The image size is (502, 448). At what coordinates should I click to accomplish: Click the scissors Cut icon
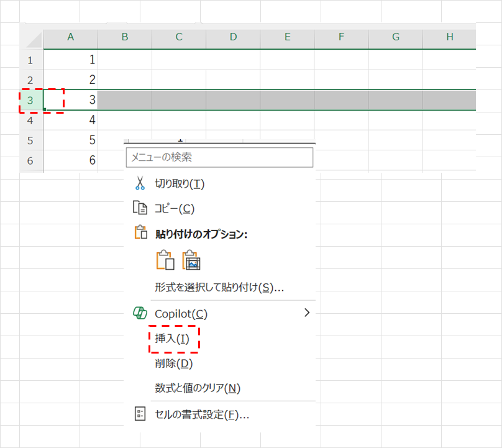[140, 183]
